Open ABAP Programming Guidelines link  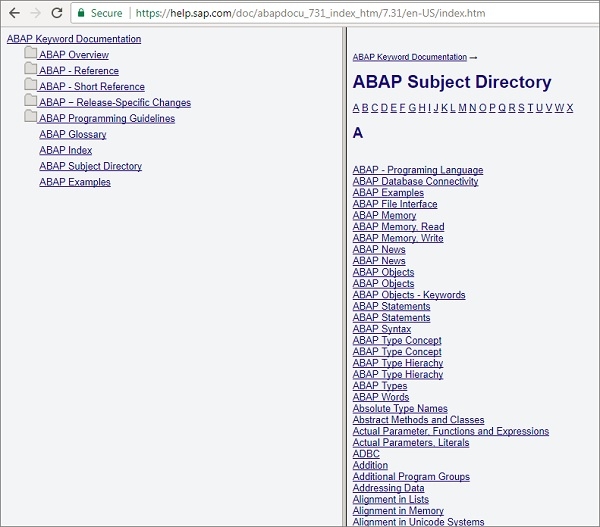[x=107, y=119]
